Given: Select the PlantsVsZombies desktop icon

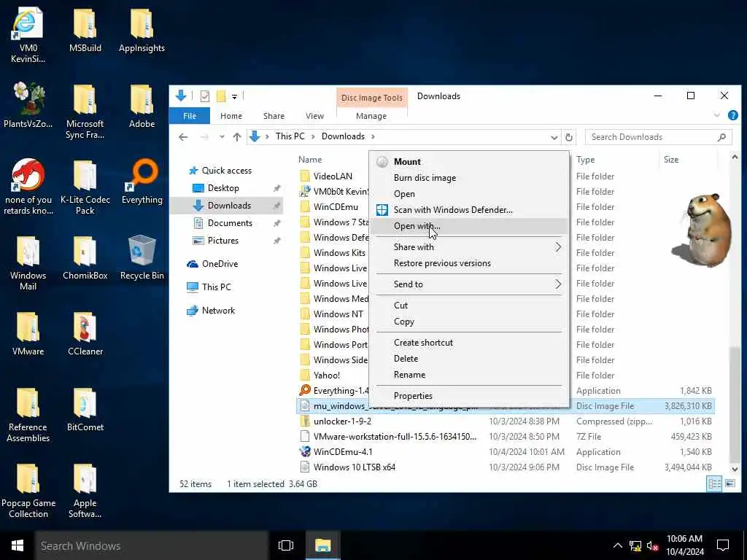Looking at the screenshot, I should pyautogui.click(x=28, y=105).
